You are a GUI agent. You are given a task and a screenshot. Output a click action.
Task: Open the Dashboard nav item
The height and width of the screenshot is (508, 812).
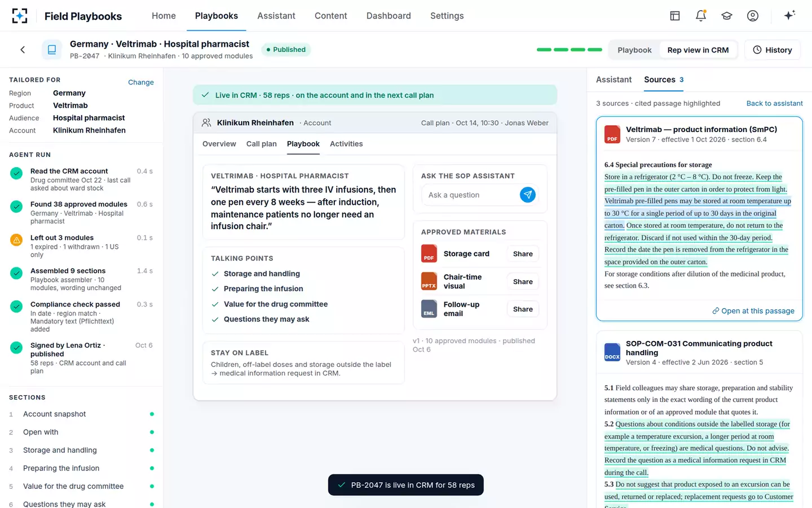[x=389, y=16]
